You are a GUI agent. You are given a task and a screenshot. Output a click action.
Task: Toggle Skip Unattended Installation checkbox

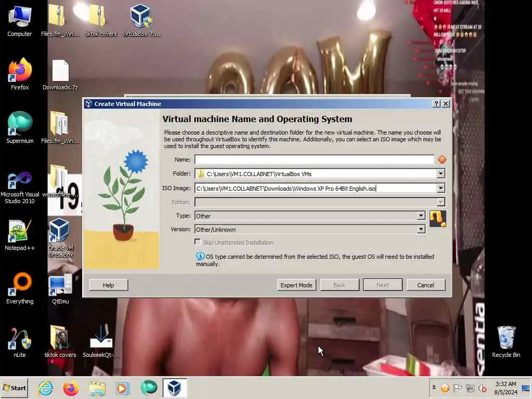(197, 242)
